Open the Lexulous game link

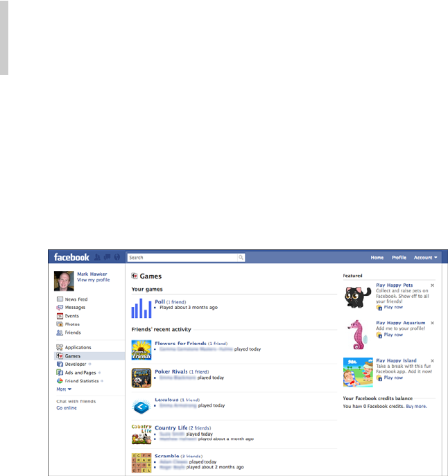[x=166, y=400]
